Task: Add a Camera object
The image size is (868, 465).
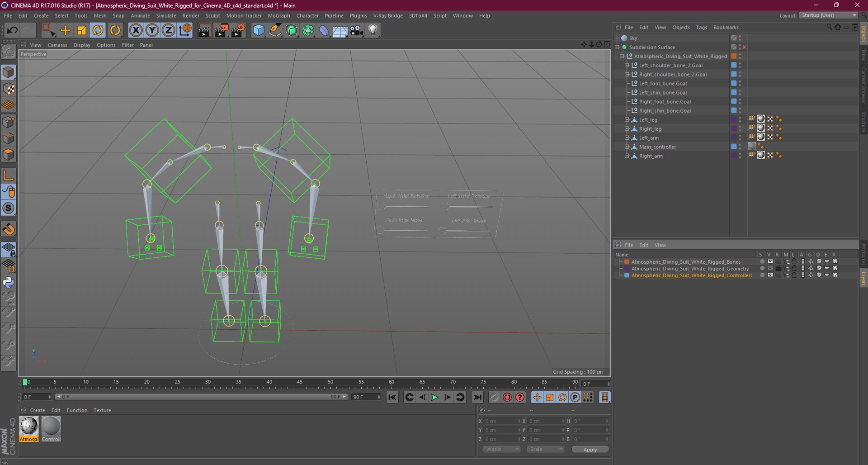Action: coord(356,30)
